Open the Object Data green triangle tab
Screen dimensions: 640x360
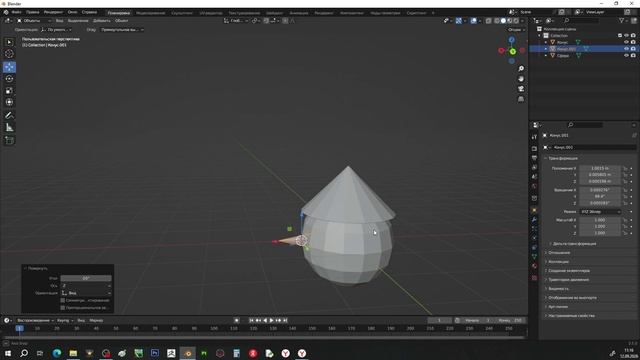[534, 256]
